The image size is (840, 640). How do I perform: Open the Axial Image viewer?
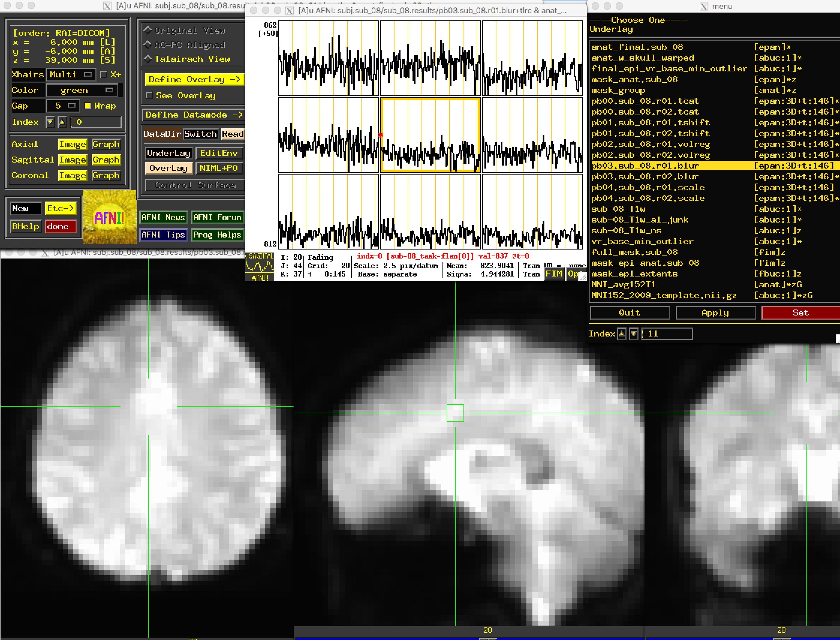pyautogui.click(x=72, y=144)
